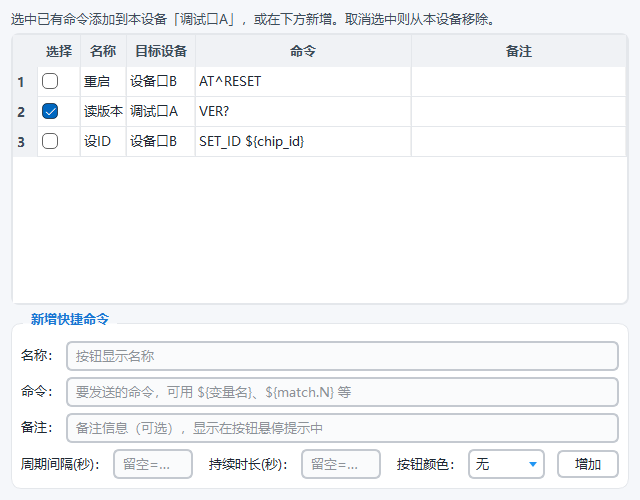Click the 持续时长(秒) input
The width and height of the screenshot is (640, 500).
(x=341, y=464)
